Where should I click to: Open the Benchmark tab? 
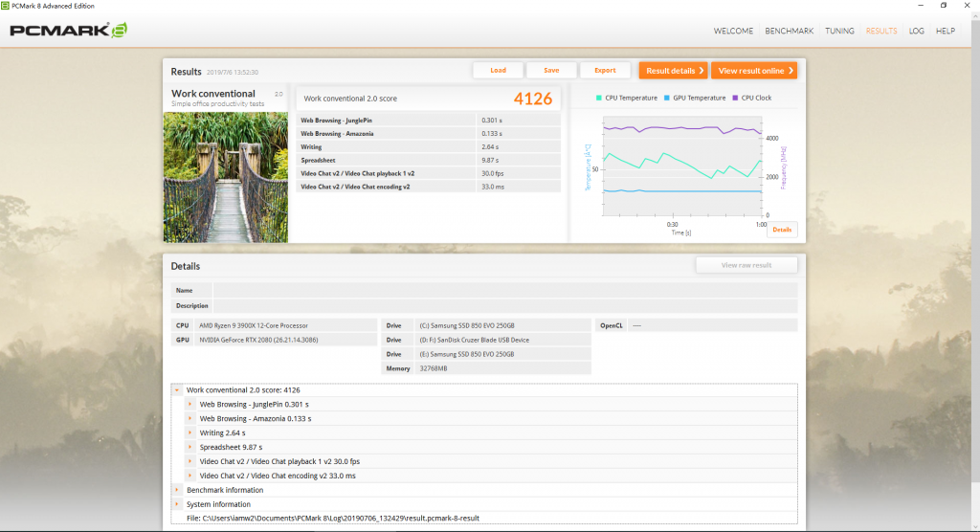point(789,31)
